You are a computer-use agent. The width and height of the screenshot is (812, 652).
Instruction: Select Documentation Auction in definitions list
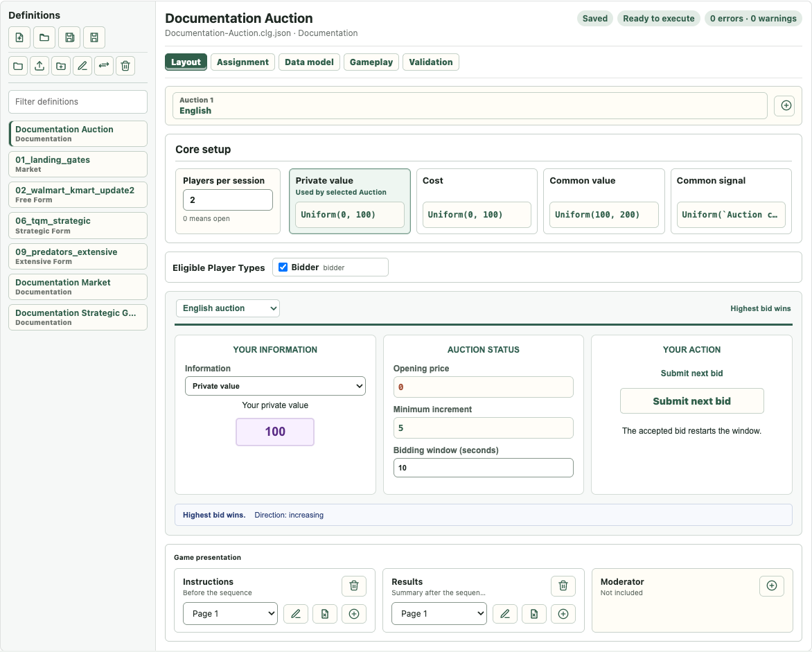pos(78,134)
